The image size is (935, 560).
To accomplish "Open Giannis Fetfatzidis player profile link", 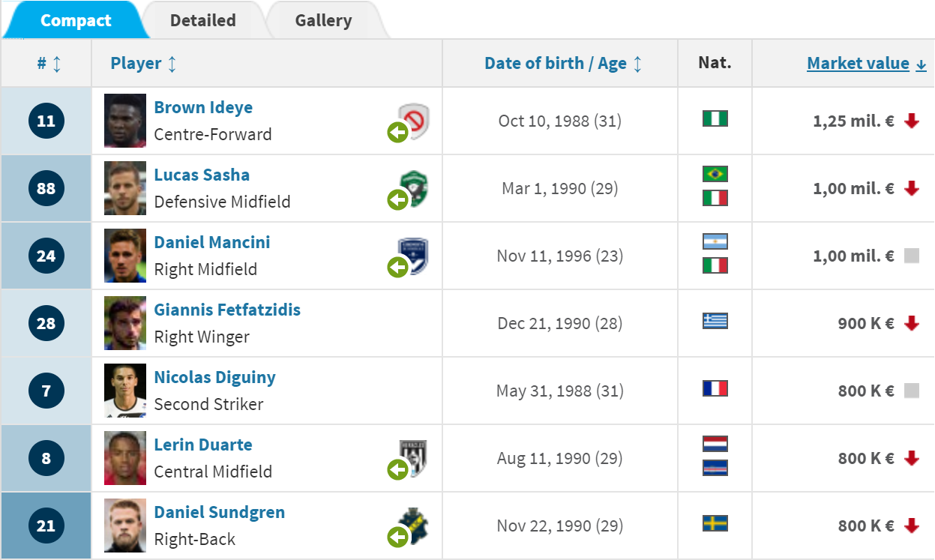I will pos(227,310).
